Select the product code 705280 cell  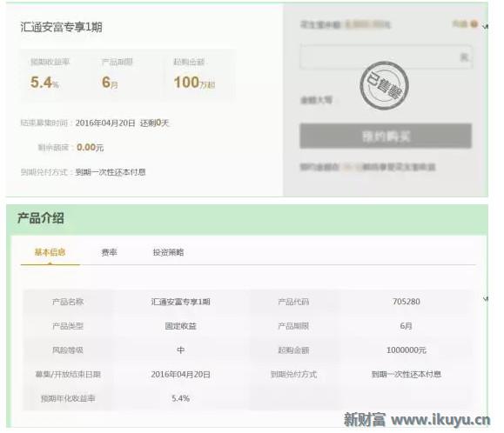tap(407, 302)
